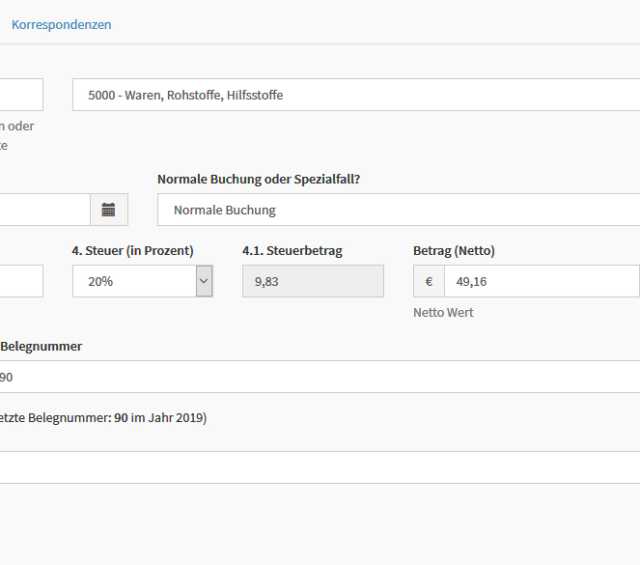Click the bold 'Belegnummer' label
Screen dimensions: 640x565
point(41,346)
